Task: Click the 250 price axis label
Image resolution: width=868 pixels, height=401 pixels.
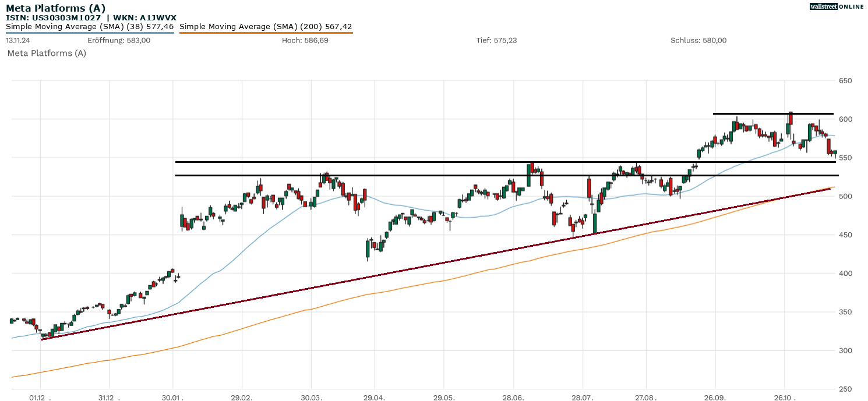Action: (x=845, y=389)
